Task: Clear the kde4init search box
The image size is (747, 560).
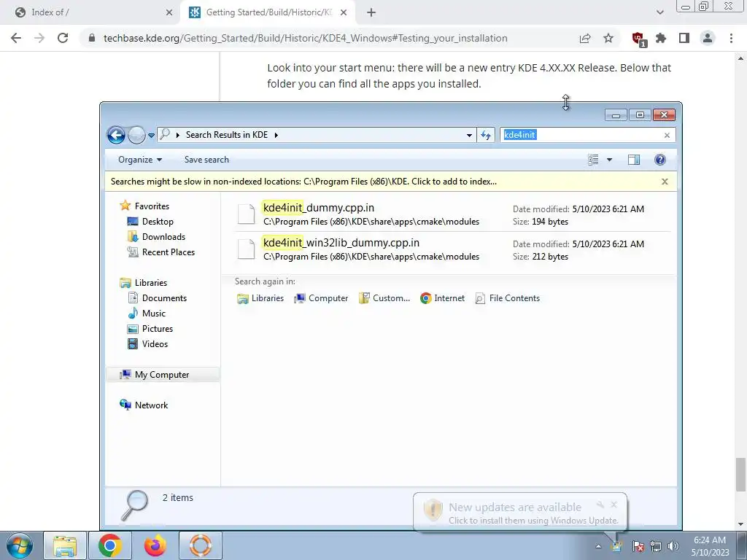Action: [667, 135]
